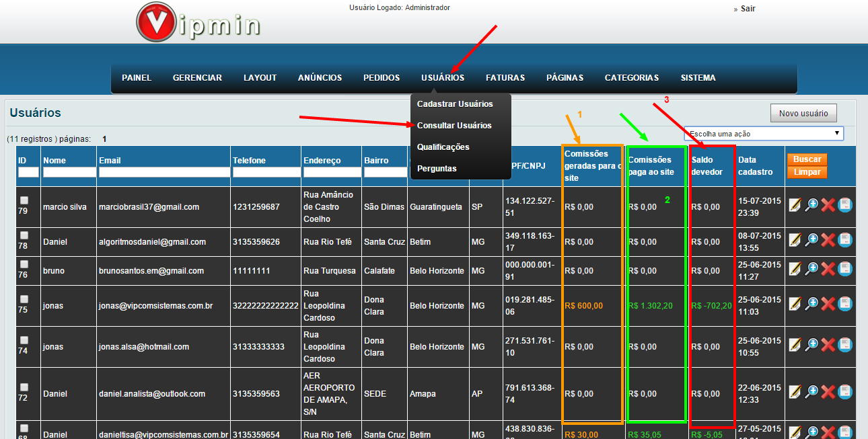Viewport: 868px width, 439px height.
Task: Check the box for user bruno, ID 76
Action: point(24,264)
